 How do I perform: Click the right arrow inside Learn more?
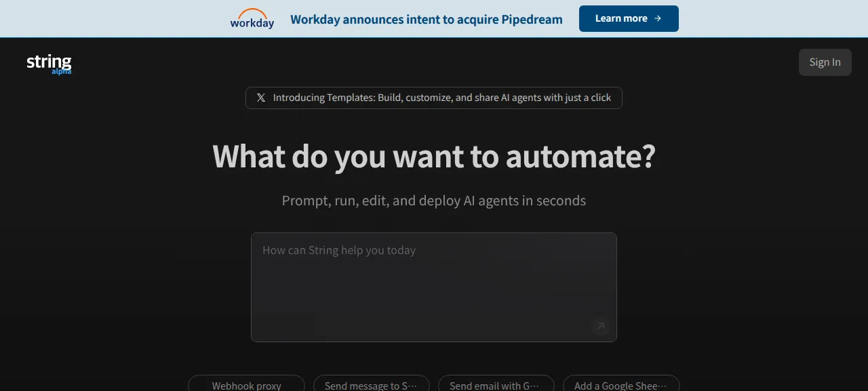tap(658, 18)
